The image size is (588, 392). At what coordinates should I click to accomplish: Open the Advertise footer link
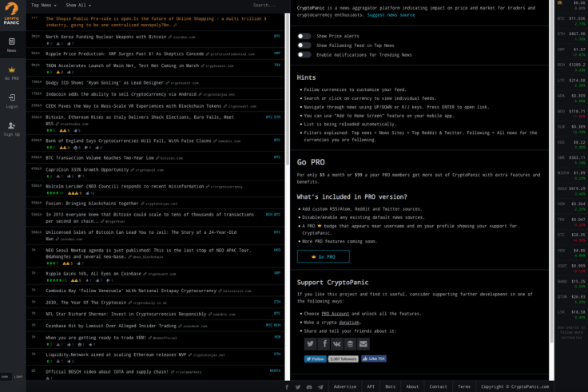click(345, 386)
